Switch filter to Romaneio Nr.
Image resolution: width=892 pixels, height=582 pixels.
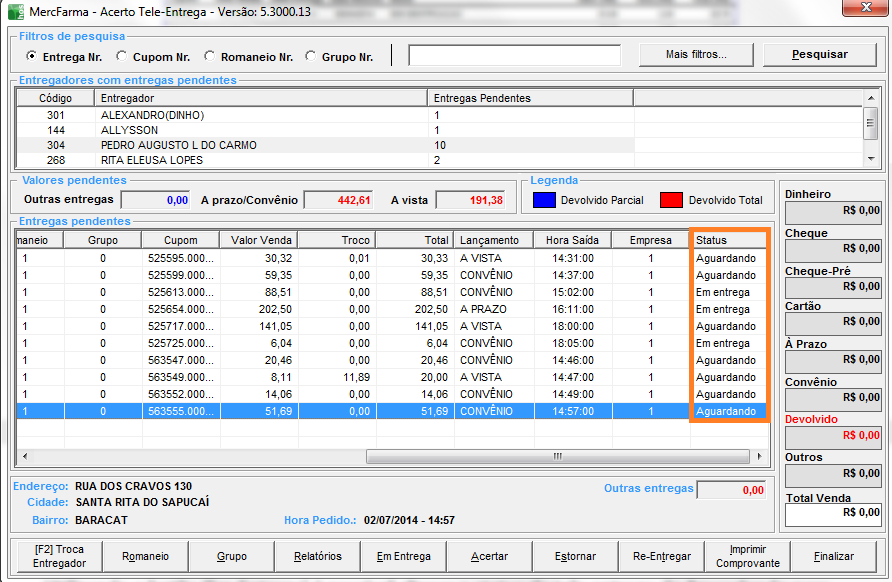210,57
